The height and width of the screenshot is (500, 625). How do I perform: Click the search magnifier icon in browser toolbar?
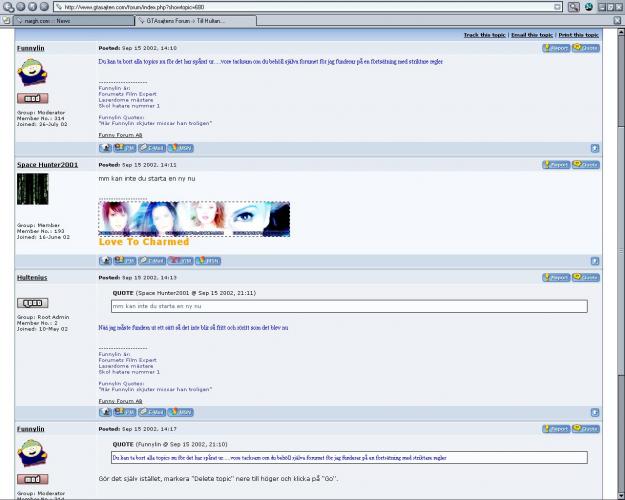click(573, 6)
